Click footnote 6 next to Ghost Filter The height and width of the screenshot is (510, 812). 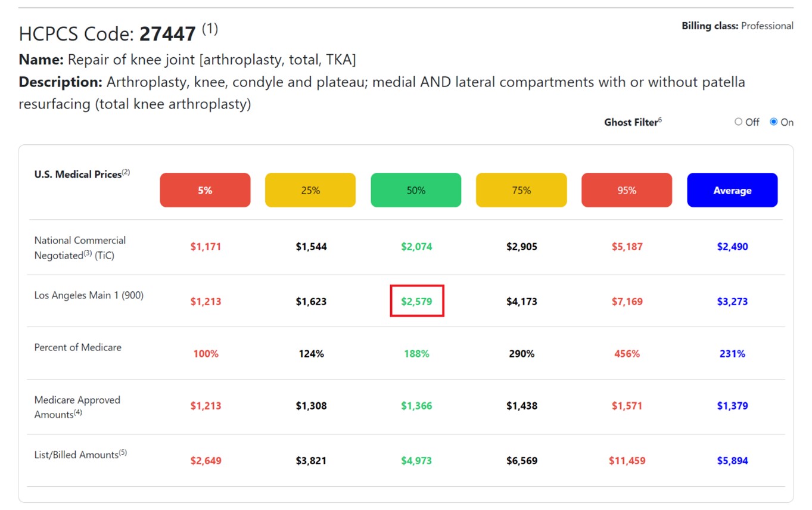click(x=660, y=120)
